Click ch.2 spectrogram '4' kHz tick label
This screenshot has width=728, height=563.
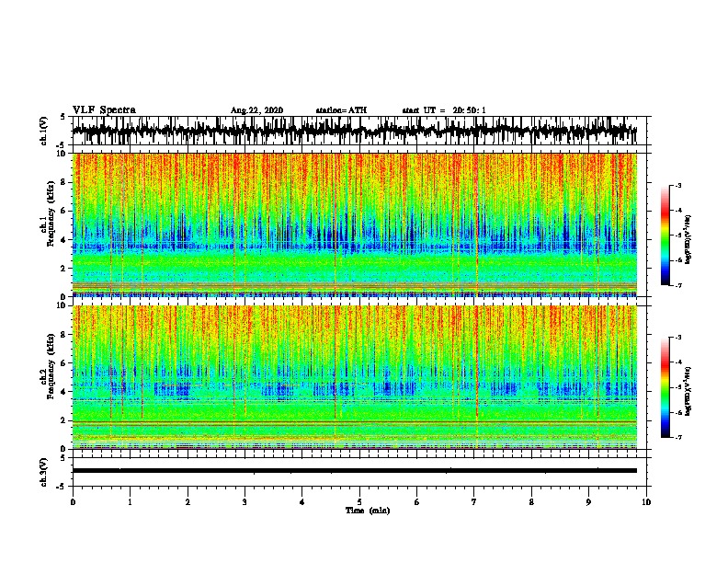point(64,392)
